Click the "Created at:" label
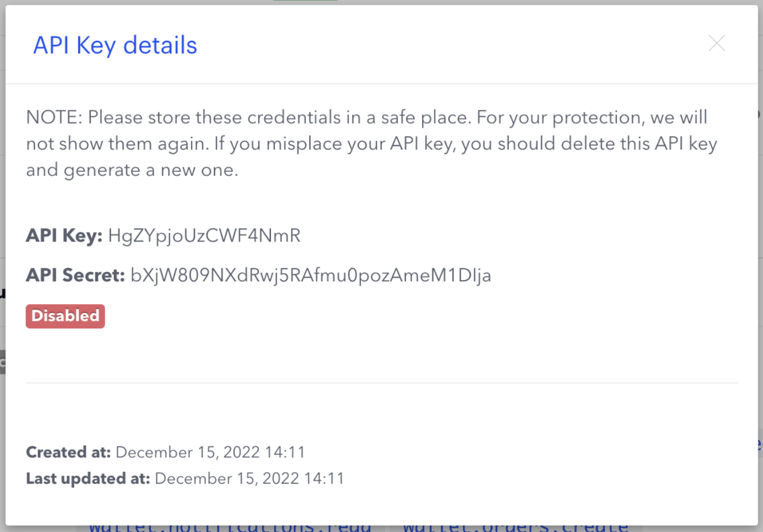The height and width of the screenshot is (532, 763). [x=68, y=452]
